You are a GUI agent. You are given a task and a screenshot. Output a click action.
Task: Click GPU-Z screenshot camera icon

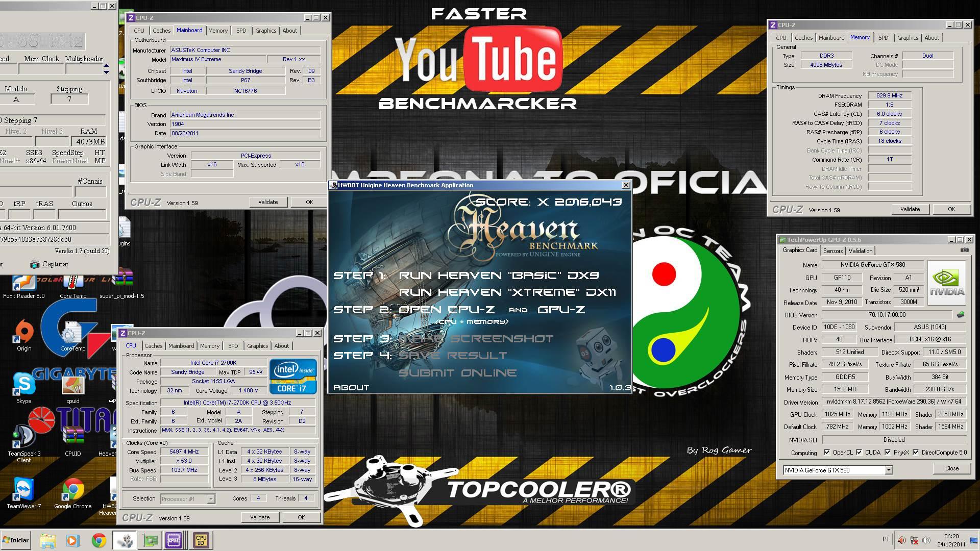point(964,250)
